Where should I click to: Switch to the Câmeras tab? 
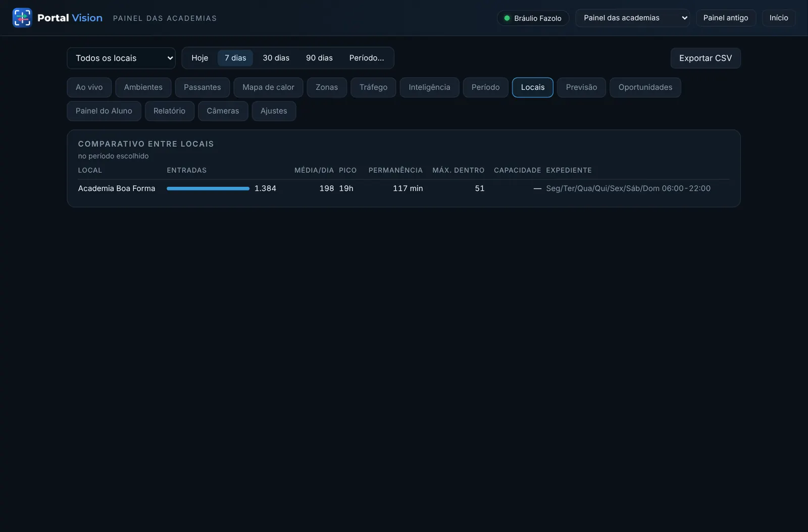pyautogui.click(x=223, y=111)
